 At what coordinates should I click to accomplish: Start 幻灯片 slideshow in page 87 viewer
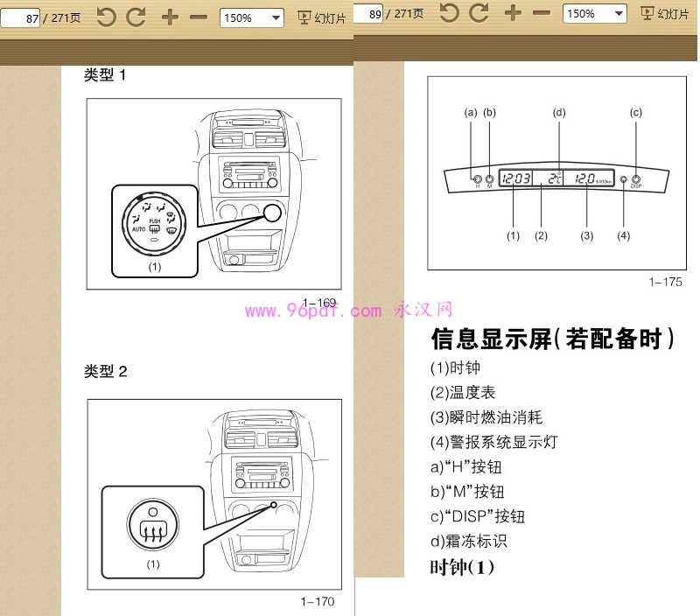(x=322, y=17)
